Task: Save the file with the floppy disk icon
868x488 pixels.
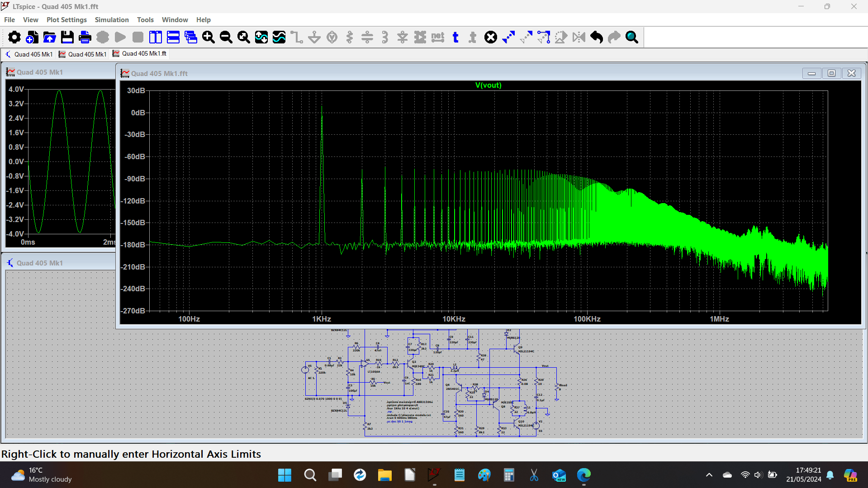Action: (67, 37)
